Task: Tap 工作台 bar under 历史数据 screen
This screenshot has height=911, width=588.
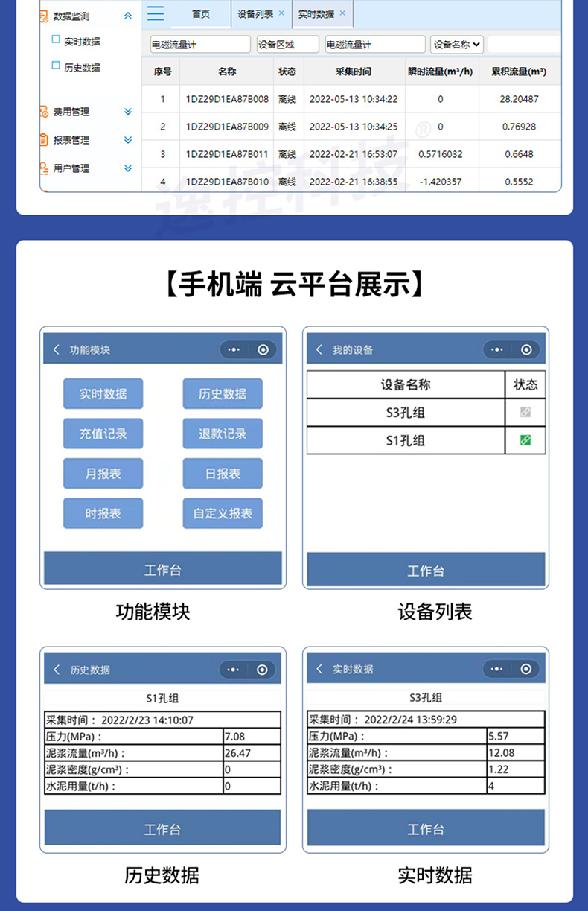Action: tap(162, 829)
